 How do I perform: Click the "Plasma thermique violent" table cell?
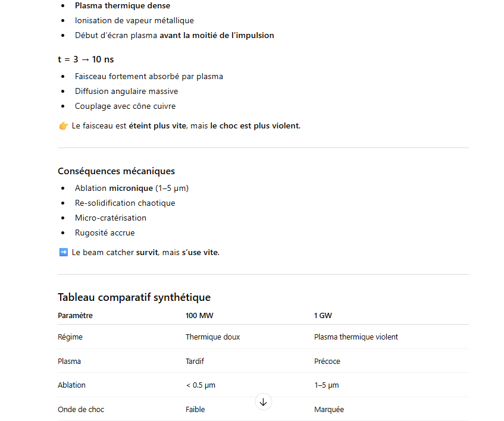[356, 337]
